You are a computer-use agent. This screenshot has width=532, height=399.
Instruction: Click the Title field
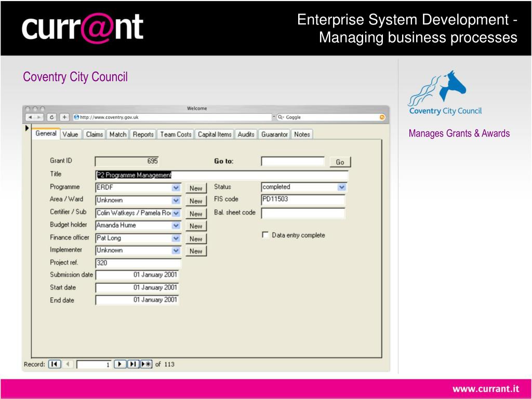coord(222,175)
